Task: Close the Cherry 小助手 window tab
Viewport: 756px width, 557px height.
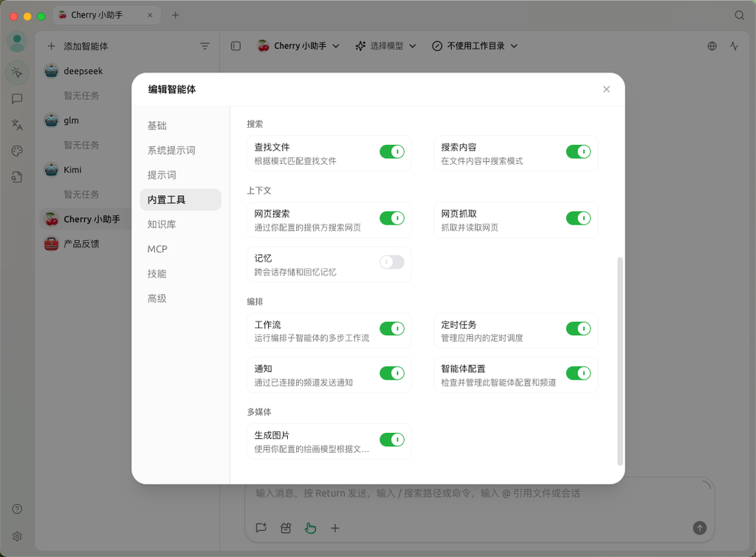Action: (150, 16)
